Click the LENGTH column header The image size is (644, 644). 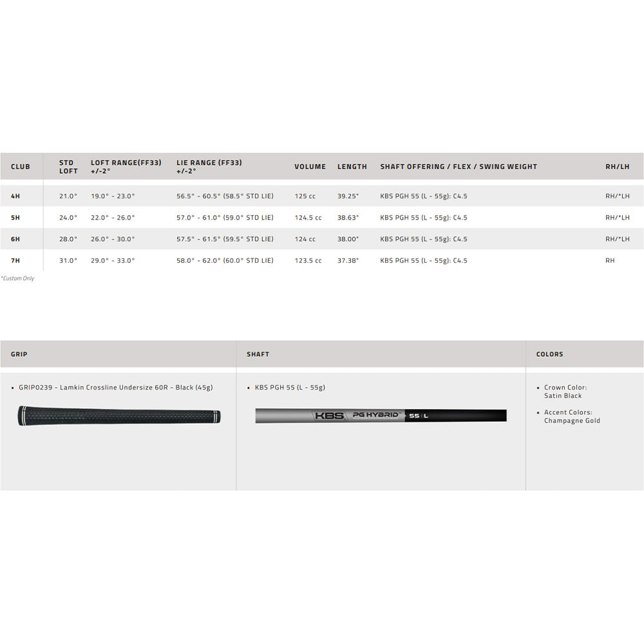pos(352,167)
